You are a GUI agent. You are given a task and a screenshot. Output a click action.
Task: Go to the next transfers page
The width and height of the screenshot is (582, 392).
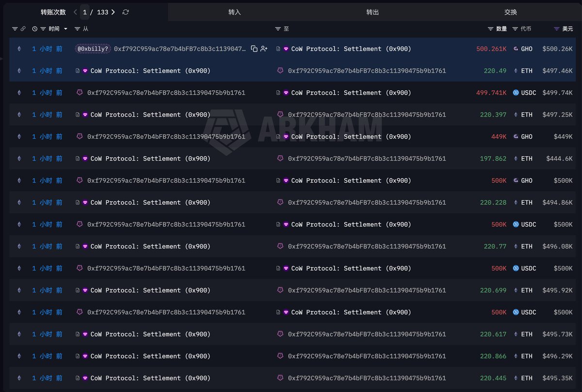tap(113, 12)
